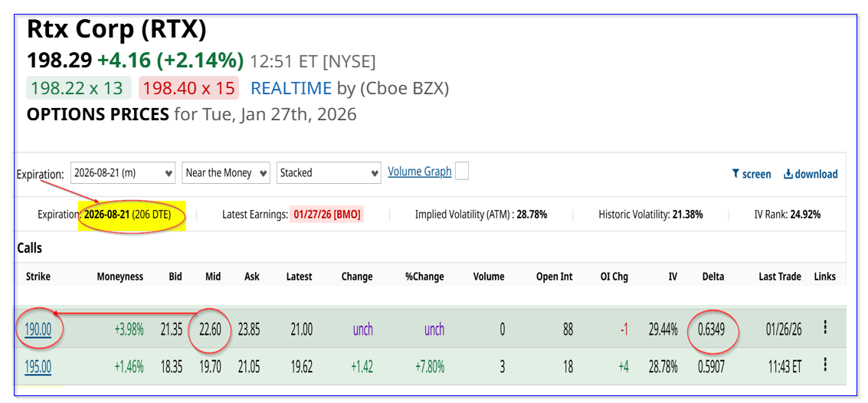Screen dimensions: 868x403
Task: Click the REALTIME link
Action: coord(291,88)
